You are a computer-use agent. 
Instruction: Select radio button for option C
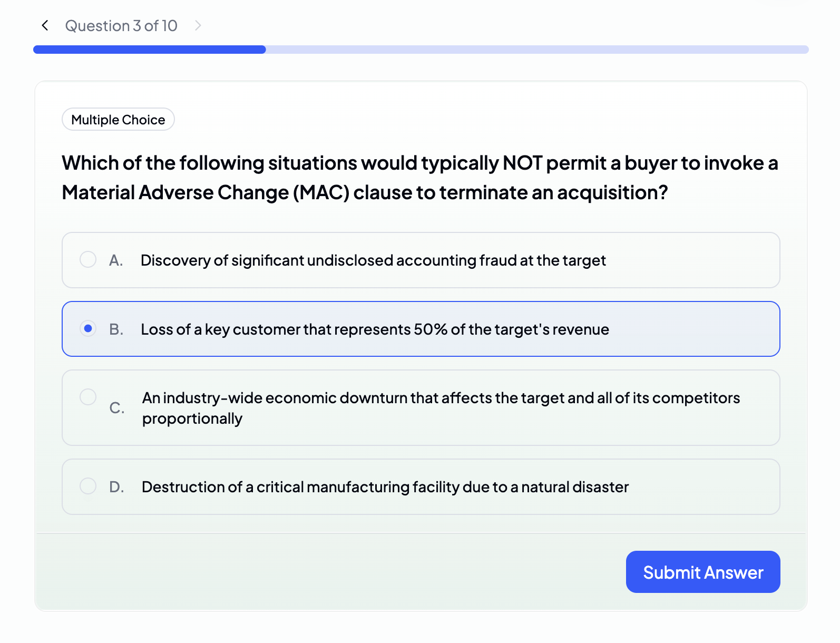point(87,397)
